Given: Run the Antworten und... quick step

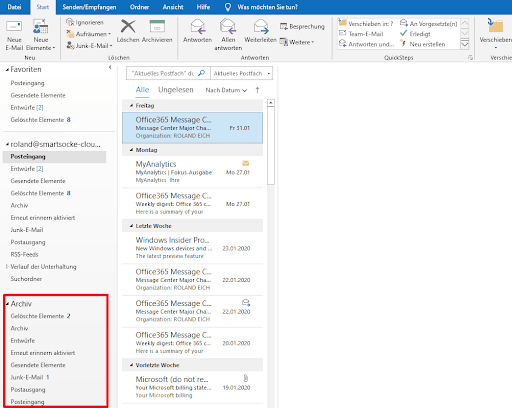Looking at the screenshot, I should point(366,44).
